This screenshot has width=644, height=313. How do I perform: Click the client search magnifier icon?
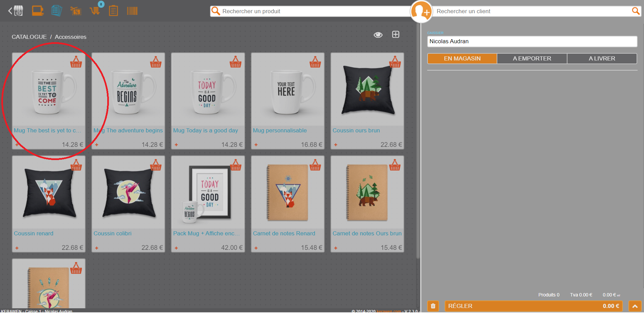click(636, 11)
